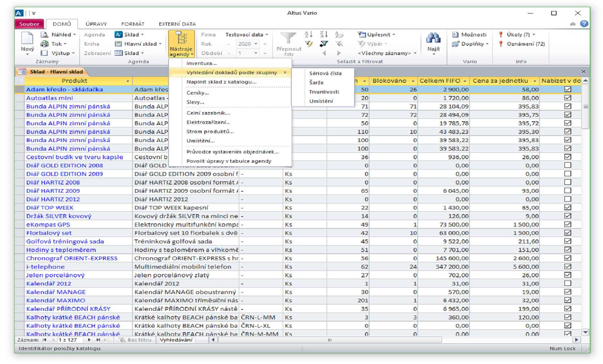Click the sort descending Z-A icon

323,34
